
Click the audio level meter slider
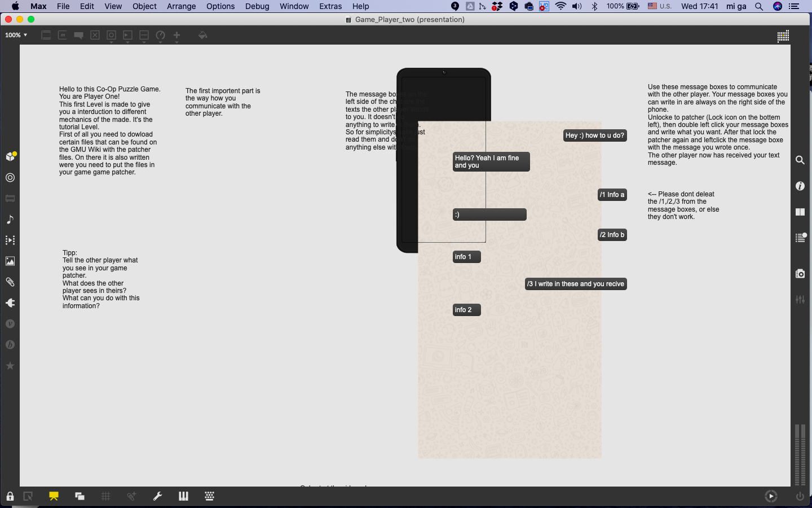[x=800, y=454]
